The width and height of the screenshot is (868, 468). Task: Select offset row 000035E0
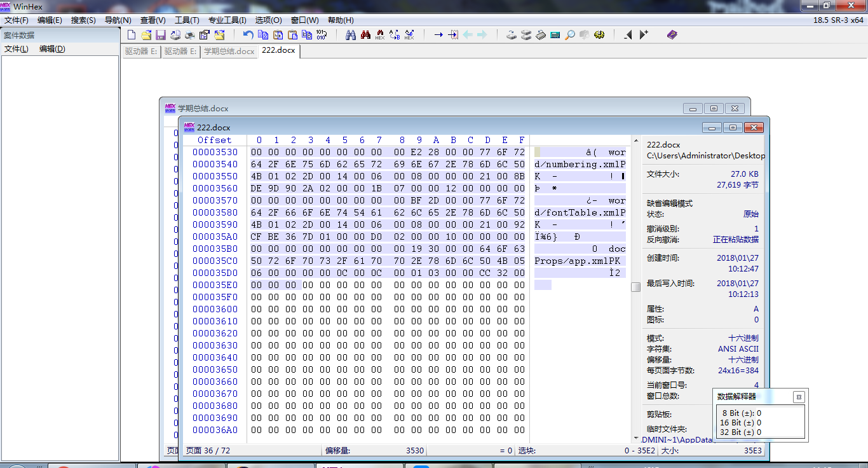[215, 285]
